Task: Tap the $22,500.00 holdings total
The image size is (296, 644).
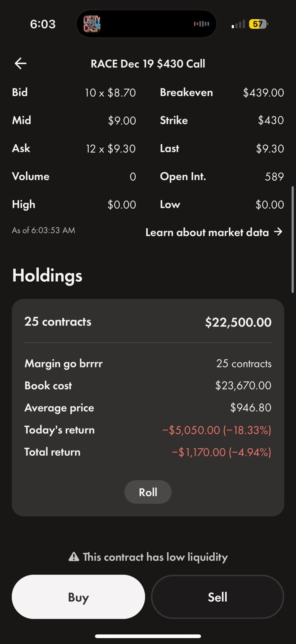Action: (x=238, y=322)
